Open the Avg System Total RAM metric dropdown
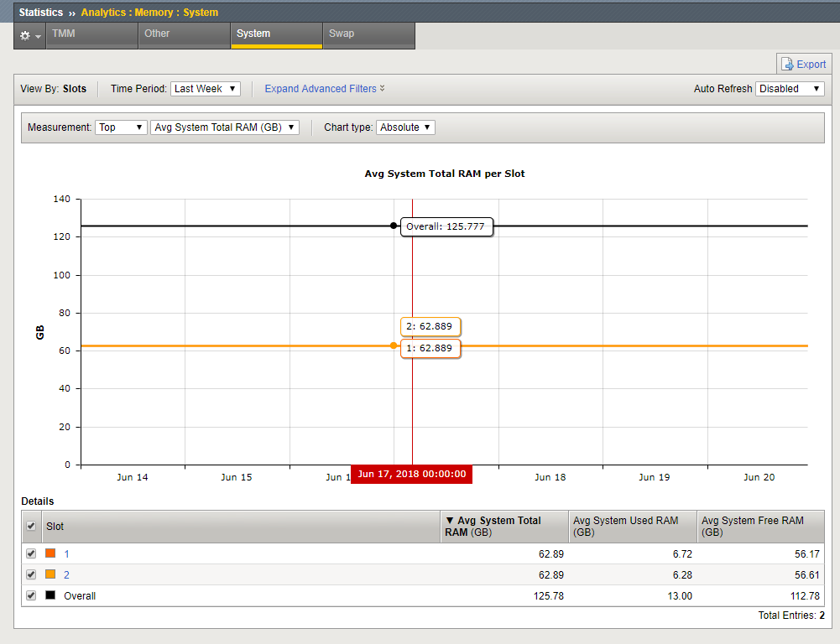This screenshot has width=840, height=644. click(x=224, y=127)
